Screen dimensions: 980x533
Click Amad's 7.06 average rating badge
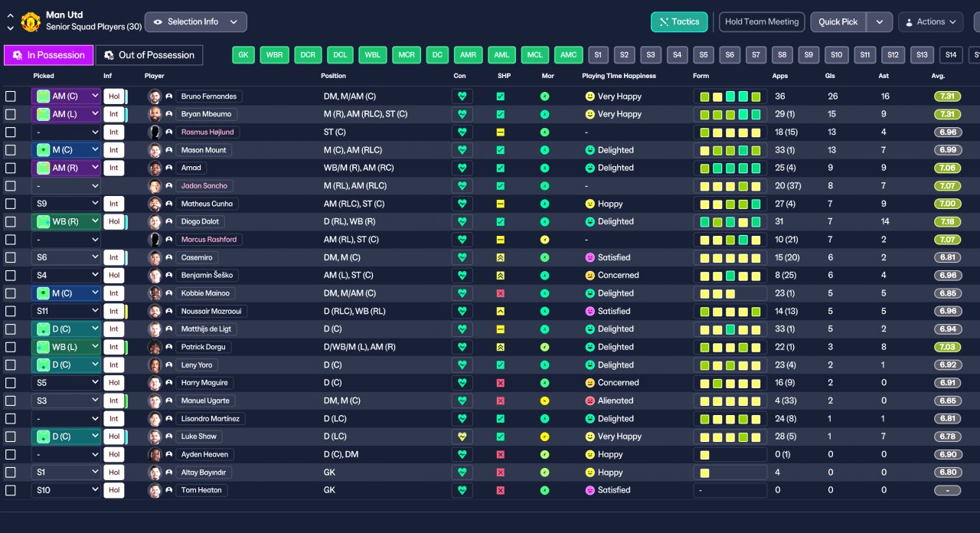[x=947, y=168]
